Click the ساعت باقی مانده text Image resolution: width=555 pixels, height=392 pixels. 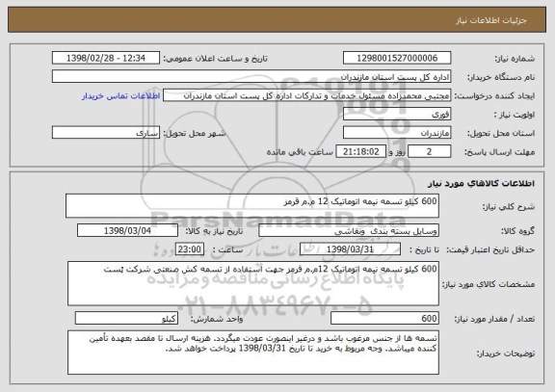[300, 152]
